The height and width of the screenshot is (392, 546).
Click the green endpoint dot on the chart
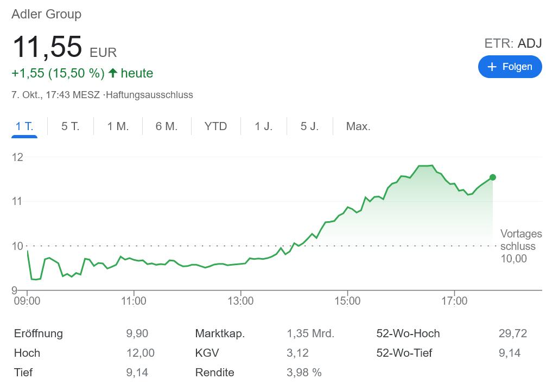click(493, 177)
